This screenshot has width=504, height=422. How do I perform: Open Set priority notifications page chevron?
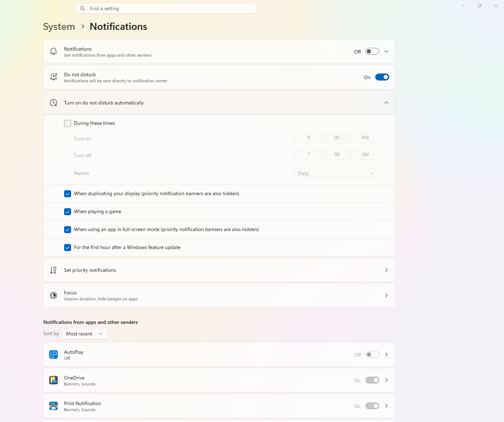click(386, 270)
